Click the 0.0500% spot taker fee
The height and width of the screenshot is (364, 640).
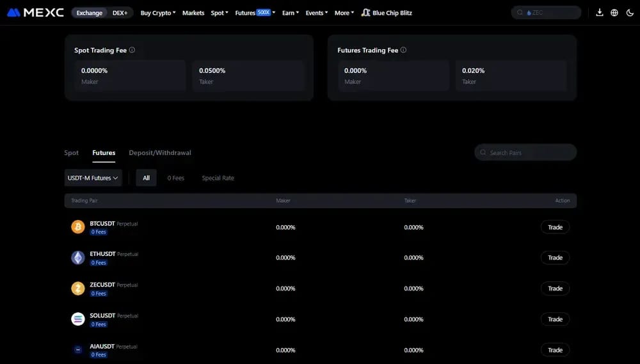click(x=212, y=70)
